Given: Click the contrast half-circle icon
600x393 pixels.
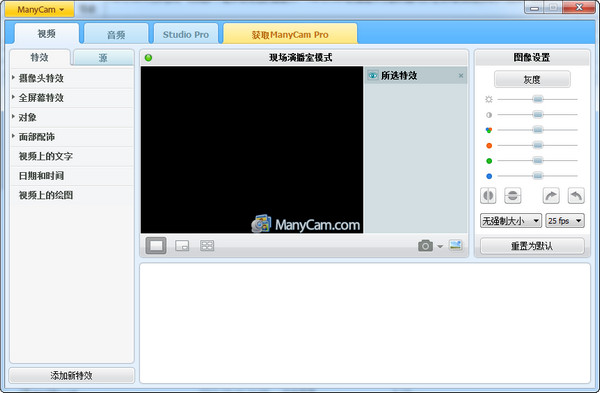Looking at the screenshot, I should pyautogui.click(x=489, y=115).
